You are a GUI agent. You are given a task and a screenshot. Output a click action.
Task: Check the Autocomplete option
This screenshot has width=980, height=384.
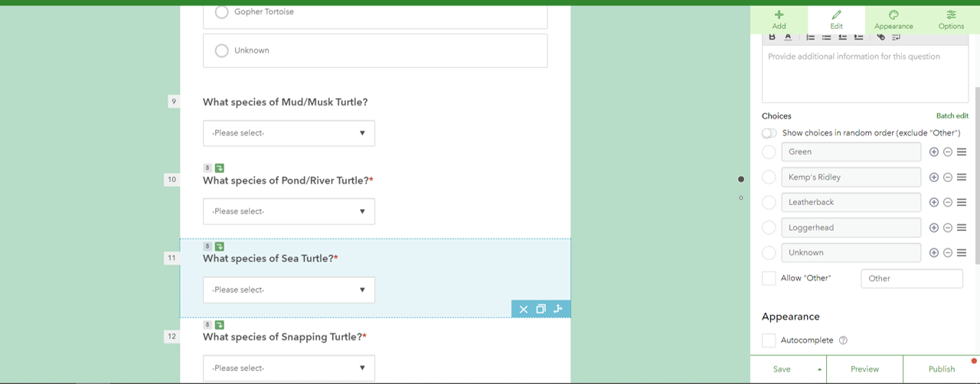[769, 340]
